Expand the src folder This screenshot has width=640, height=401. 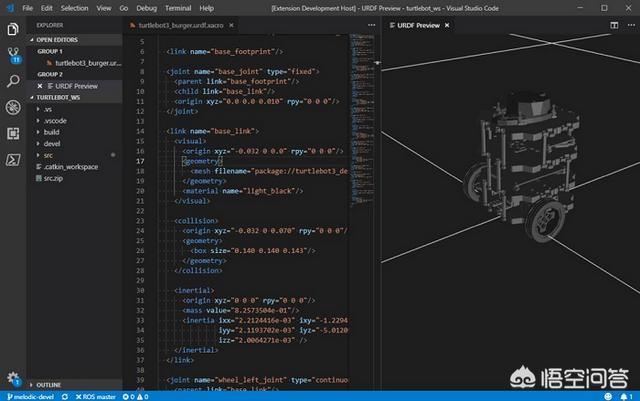tap(48, 155)
